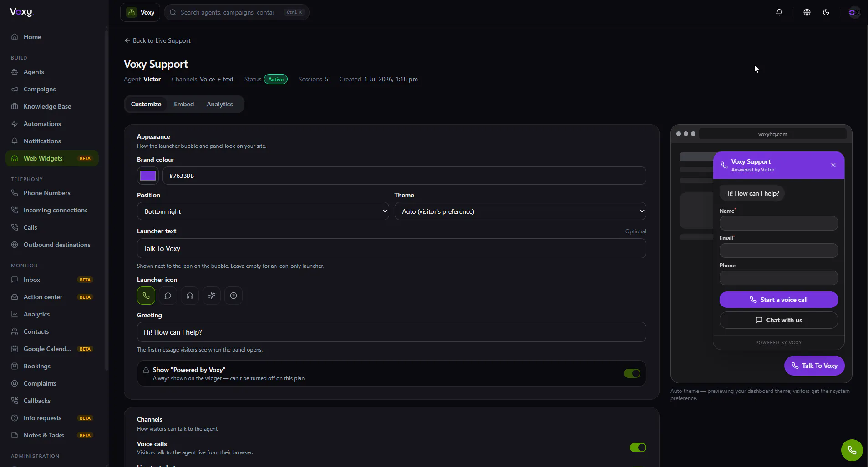The height and width of the screenshot is (467, 868).
Task: Click the green floating phone button
Action: pyautogui.click(x=852, y=450)
